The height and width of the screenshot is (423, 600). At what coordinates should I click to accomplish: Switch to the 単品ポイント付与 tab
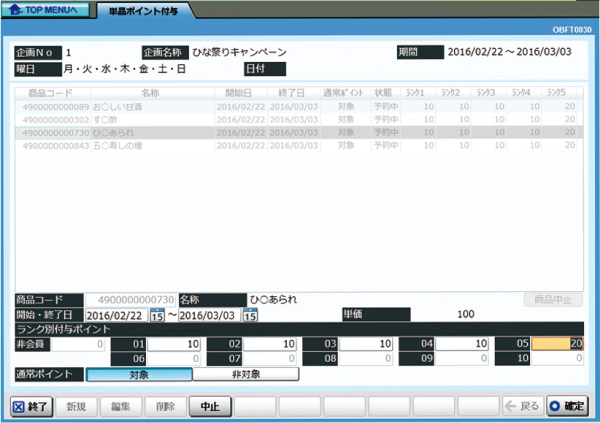tap(144, 11)
